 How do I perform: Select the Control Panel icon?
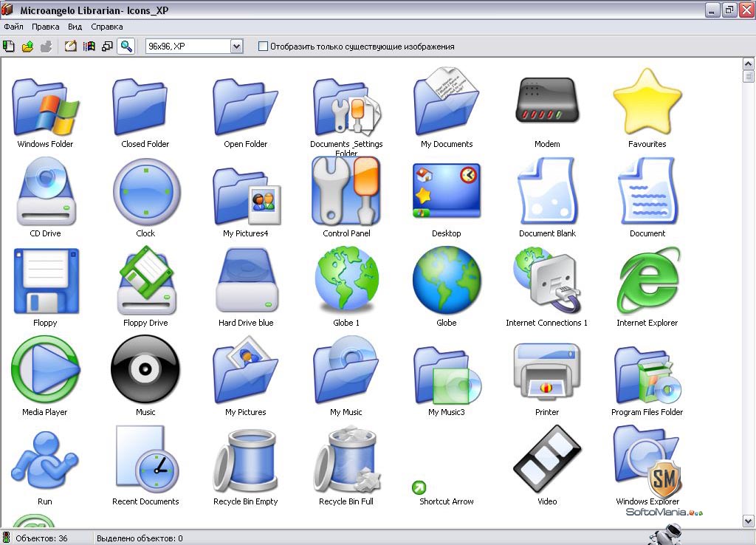click(346, 191)
